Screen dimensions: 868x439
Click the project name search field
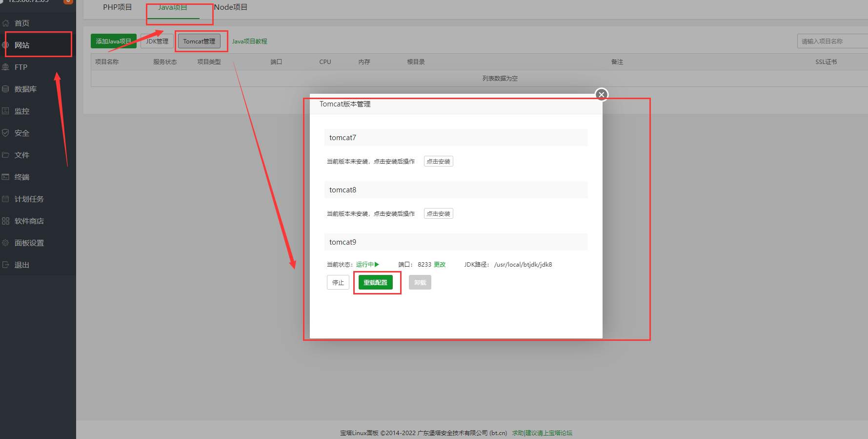(832, 42)
